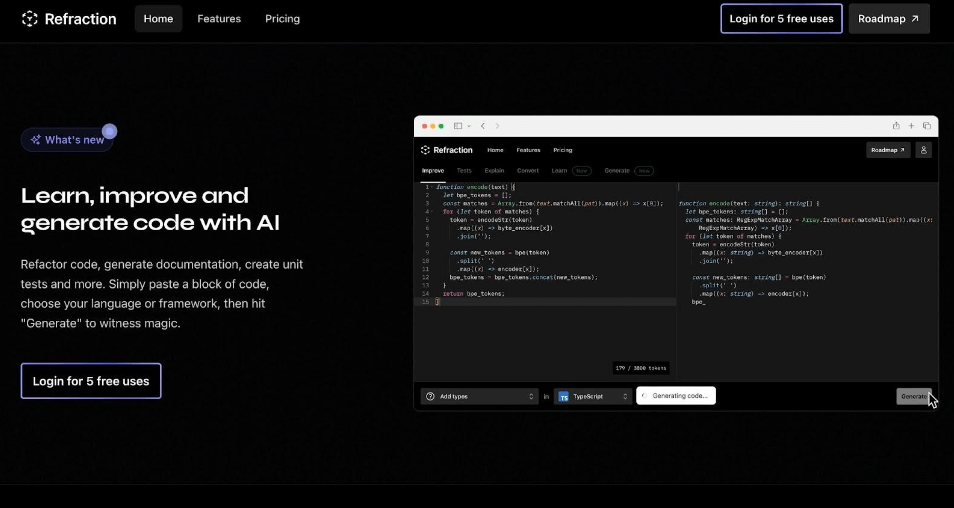Open the Roadmap link in the site header
Screen dimensions: 954x508
pos(889,19)
